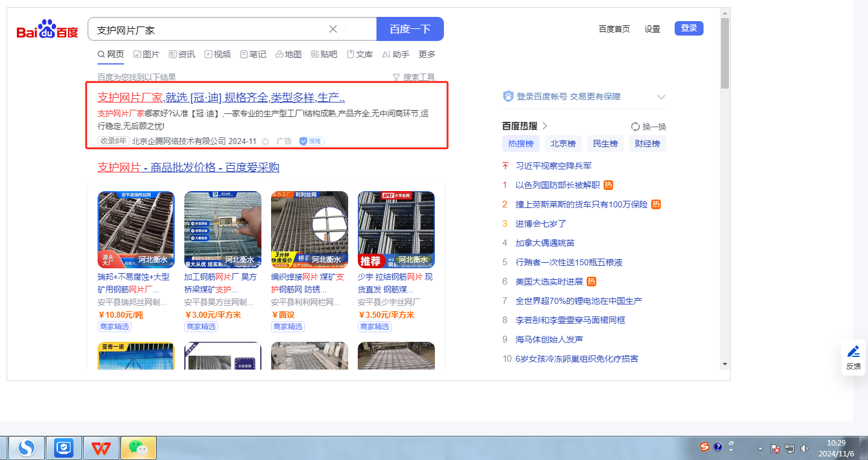
Task: Open 支护网片 - 商品批发价格 - 百度爱采购 link
Action: (x=189, y=167)
